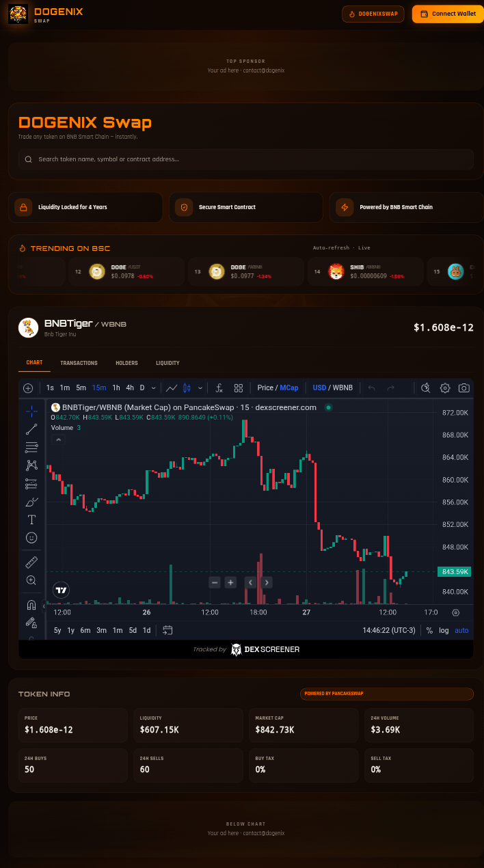Click the Connect Wallet button
The width and height of the screenshot is (484, 868).
[x=448, y=14]
